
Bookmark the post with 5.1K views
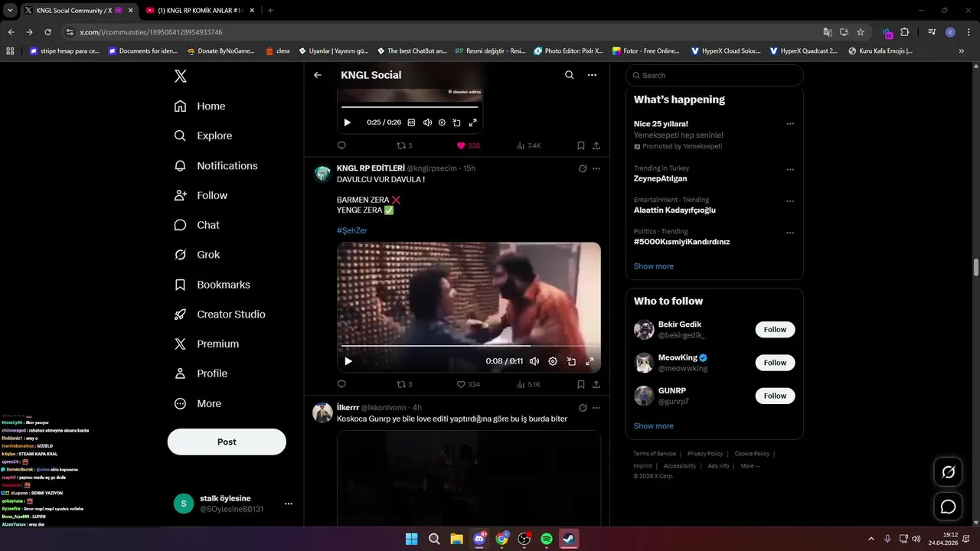pyautogui.click(x=580, y=384)
